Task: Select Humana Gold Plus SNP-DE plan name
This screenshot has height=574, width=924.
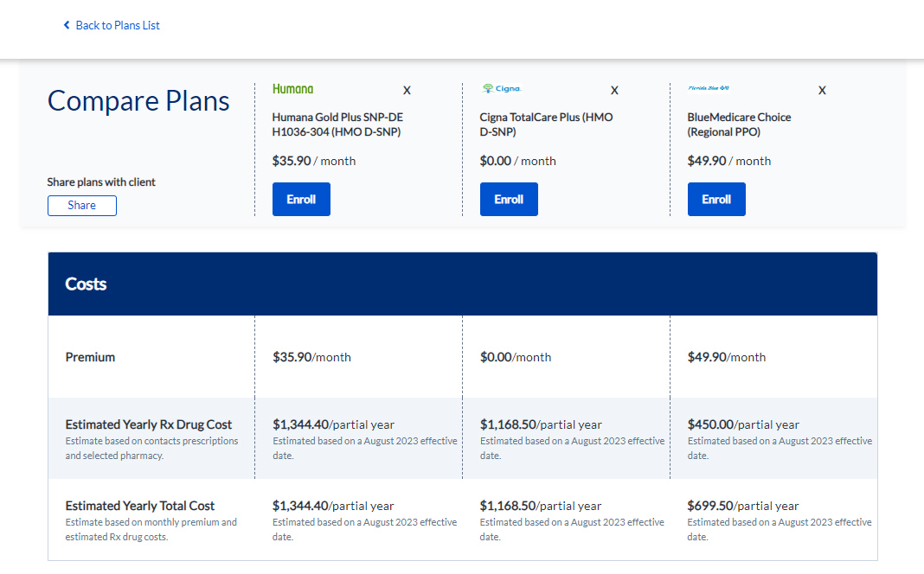Action: pos(337,124)
